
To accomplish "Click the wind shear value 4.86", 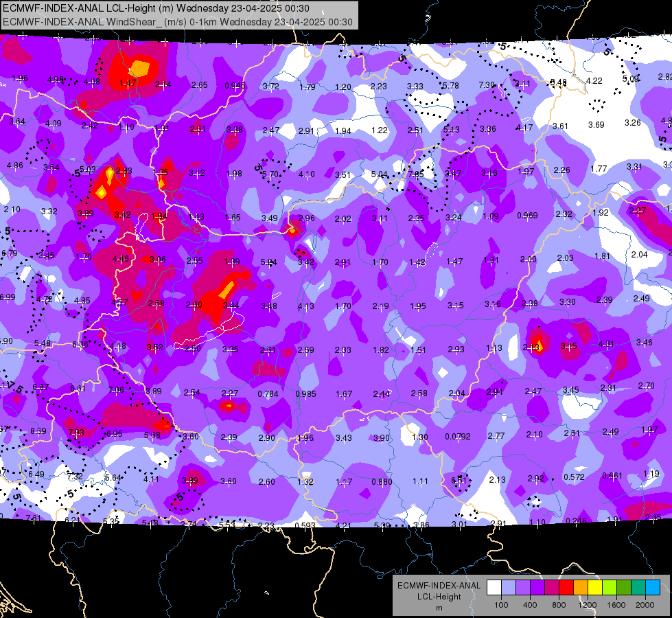I will pyautogui.click(x=14, y=165).
